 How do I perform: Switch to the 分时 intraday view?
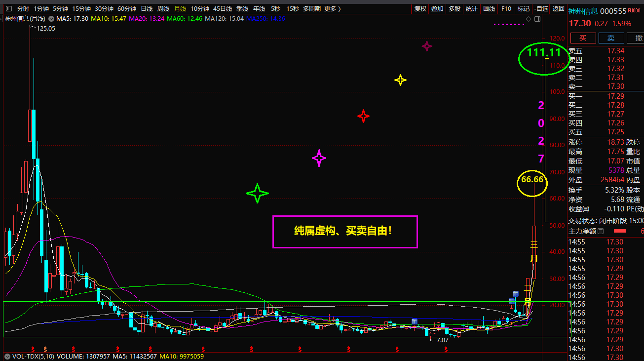pos(23,9)
